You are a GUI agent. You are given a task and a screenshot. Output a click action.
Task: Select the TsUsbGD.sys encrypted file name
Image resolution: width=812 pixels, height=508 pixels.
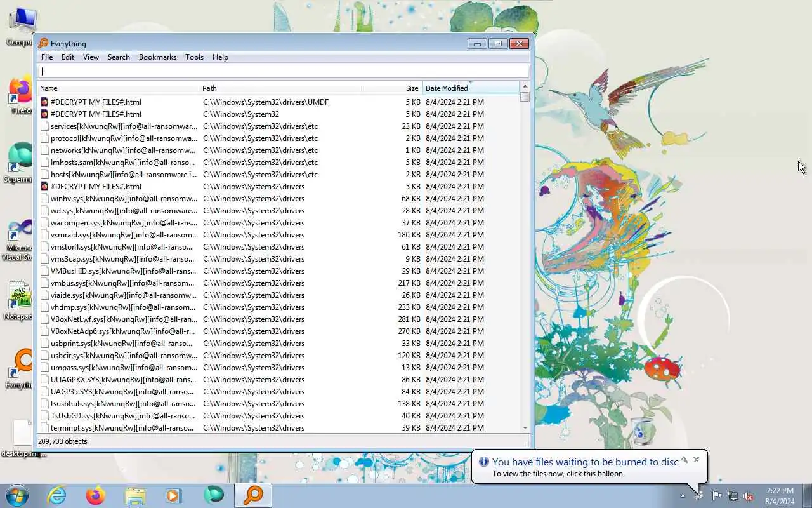123,415
